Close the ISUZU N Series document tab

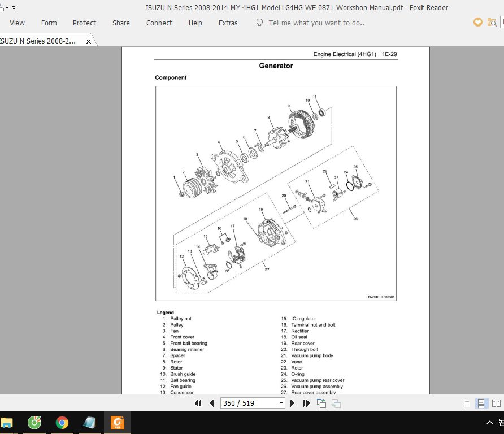[89, 41]
